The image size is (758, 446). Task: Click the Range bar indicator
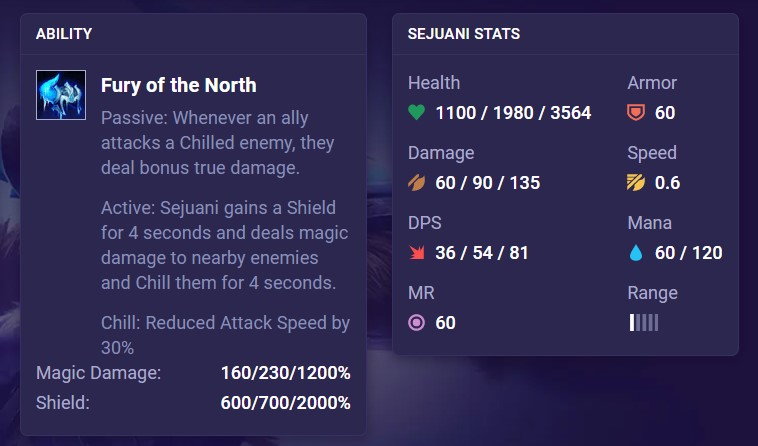coord(643,322)
